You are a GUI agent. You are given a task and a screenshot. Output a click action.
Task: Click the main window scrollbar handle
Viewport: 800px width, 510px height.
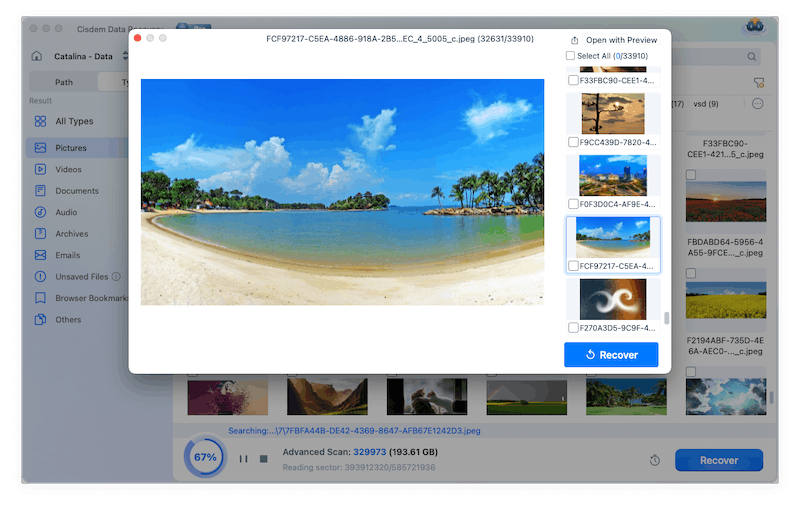pyautogui.click(x=772, y=398)
